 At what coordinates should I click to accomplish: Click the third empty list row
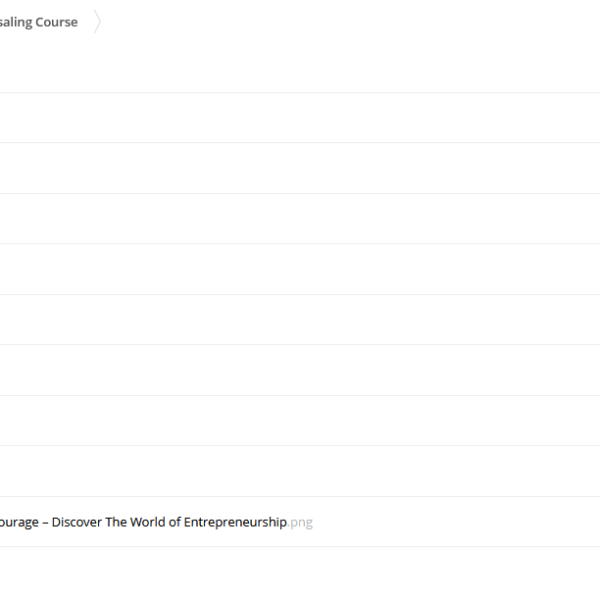(300, 219)
